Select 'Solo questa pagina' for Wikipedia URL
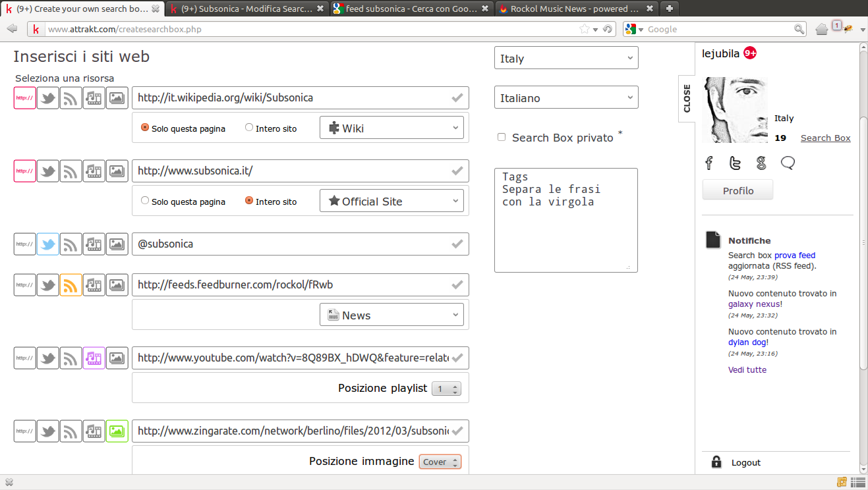 pyautogui.click(x=145, y=128)
